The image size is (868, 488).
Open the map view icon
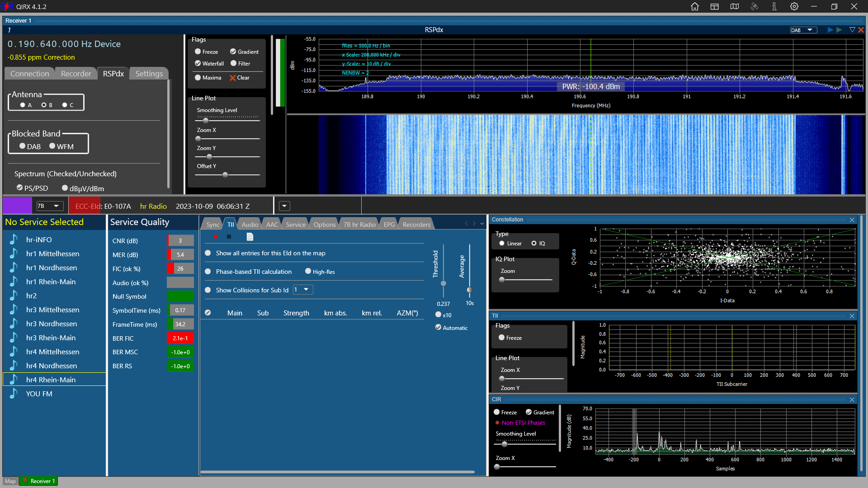pyautogui.click(x=735, y=6)
